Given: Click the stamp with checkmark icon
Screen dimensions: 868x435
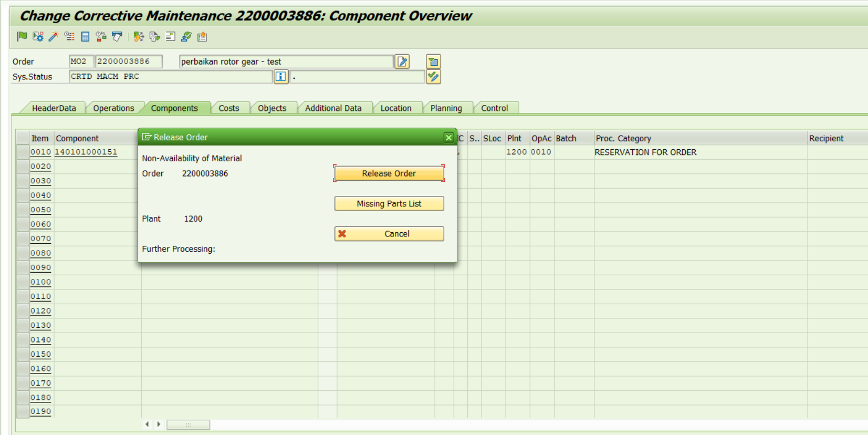Looking at the screenshot, I should (186, 36).
